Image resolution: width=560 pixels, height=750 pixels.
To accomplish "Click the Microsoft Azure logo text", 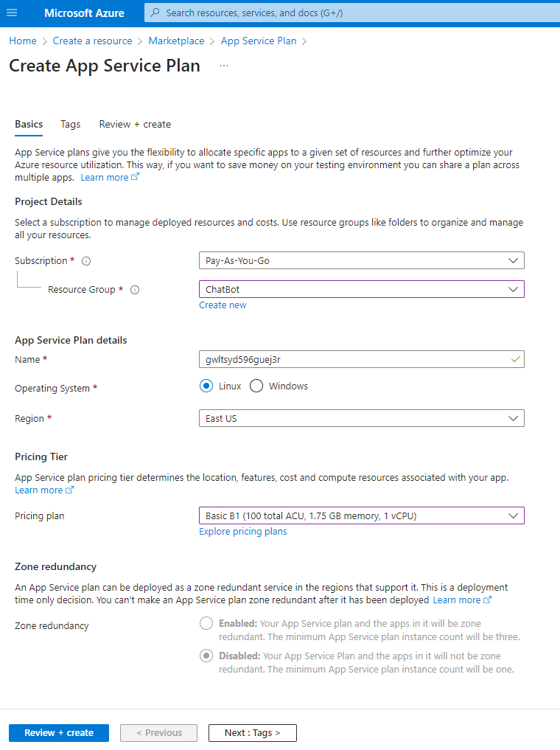I will click(84, 13).
